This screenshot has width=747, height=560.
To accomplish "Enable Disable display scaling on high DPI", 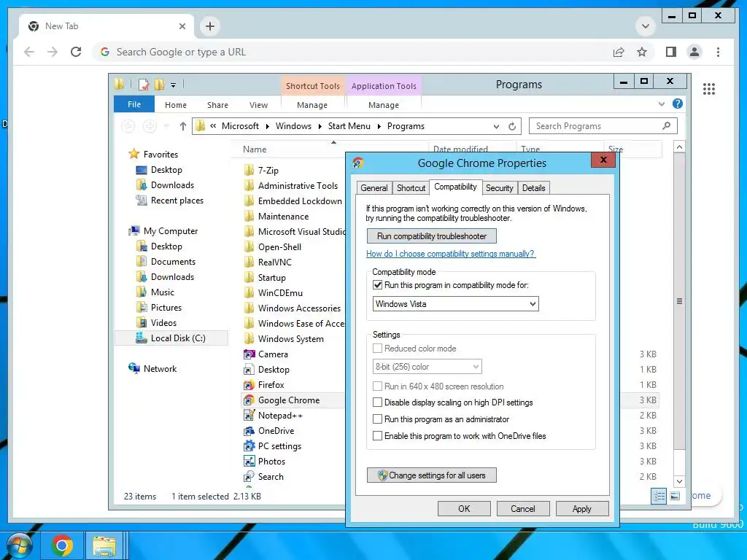I will click(x=377, y=402).
